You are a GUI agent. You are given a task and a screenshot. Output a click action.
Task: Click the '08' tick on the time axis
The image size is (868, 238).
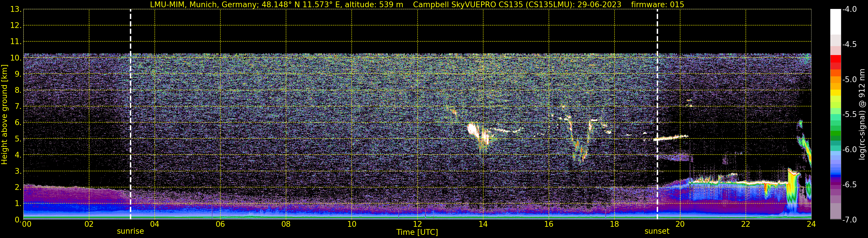click(x=286, y=224)
